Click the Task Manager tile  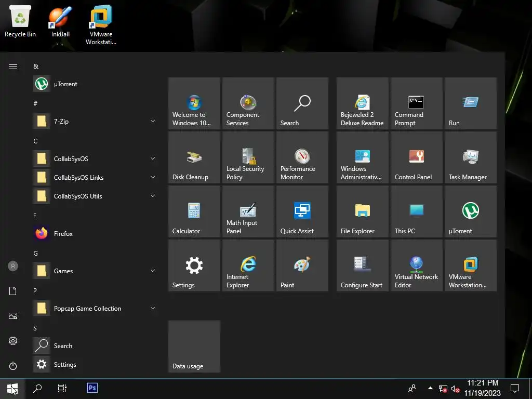coord(470,157)
